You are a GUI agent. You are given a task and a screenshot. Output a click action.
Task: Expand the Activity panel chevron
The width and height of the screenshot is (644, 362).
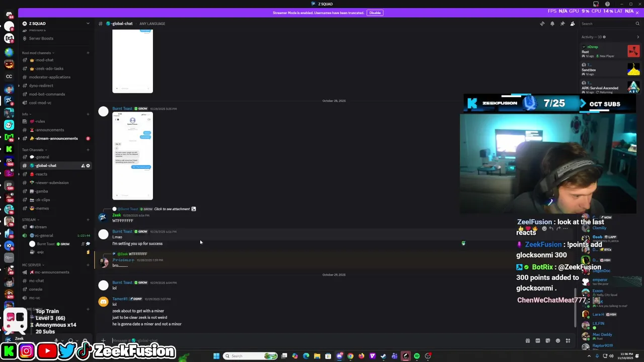[x=638, y=37]
